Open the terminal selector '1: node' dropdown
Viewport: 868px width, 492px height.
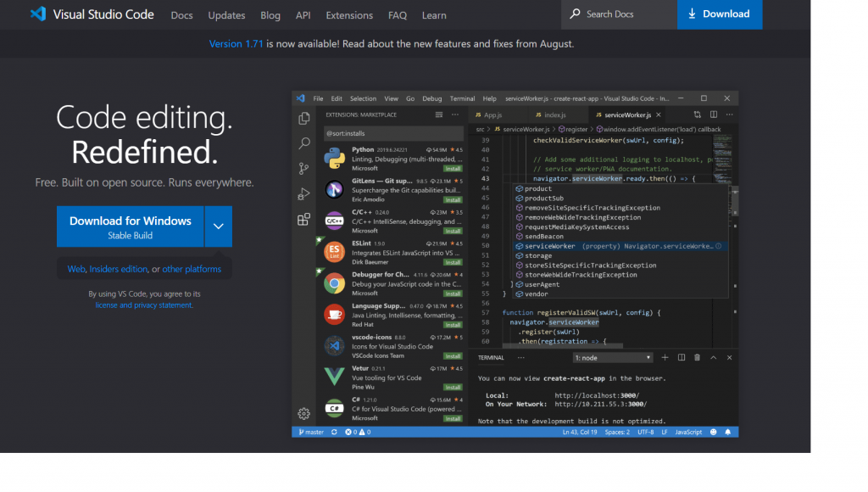coord(613,358)
